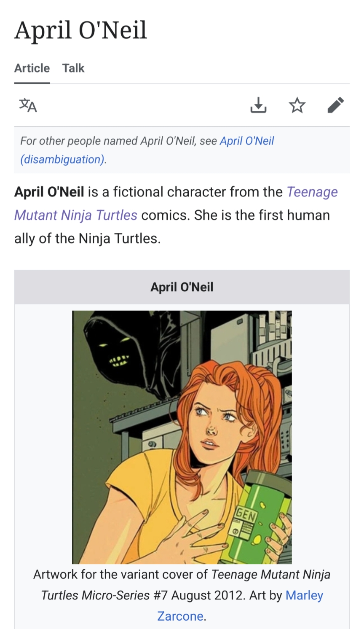Add page to watchlist with star icon
The height and width of the screenshot is (629, 364).
tap(297, 105)
